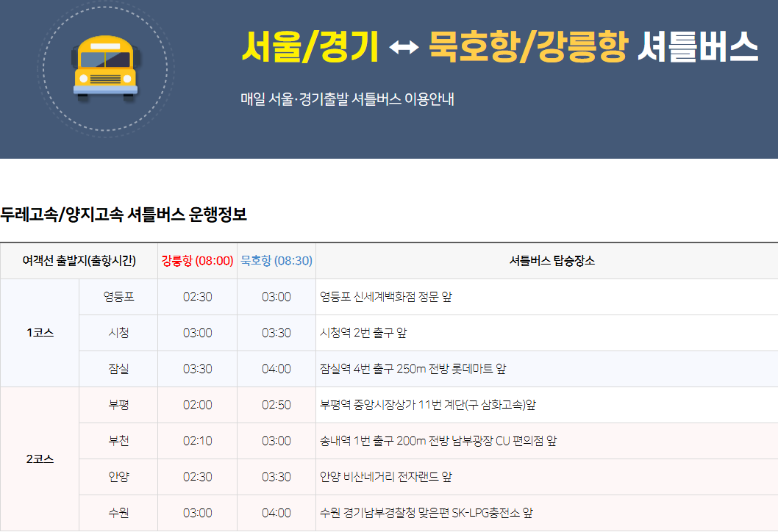The height and width of the screenshot is (532, 778).
Task: Select the 2코스 row group cell
Action: point(40,459)
